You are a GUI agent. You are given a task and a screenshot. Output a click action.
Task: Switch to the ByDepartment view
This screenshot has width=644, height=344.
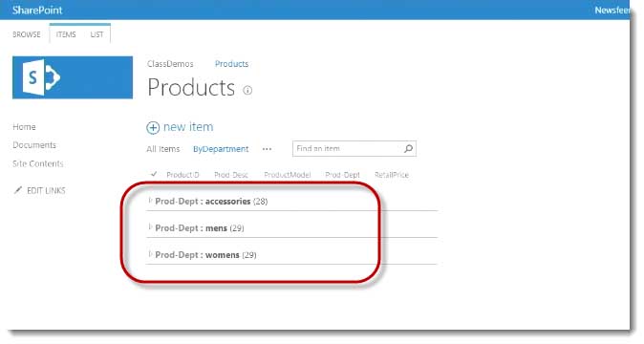point(221,149)
